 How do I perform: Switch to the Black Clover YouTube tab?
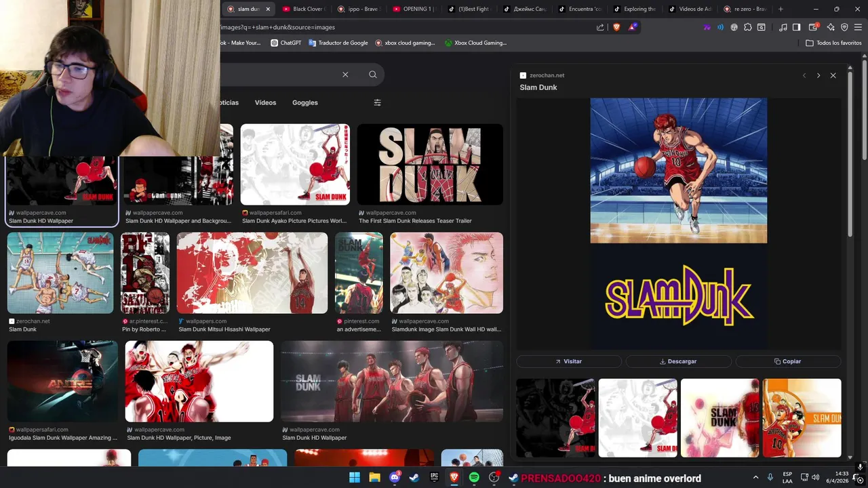303,9
